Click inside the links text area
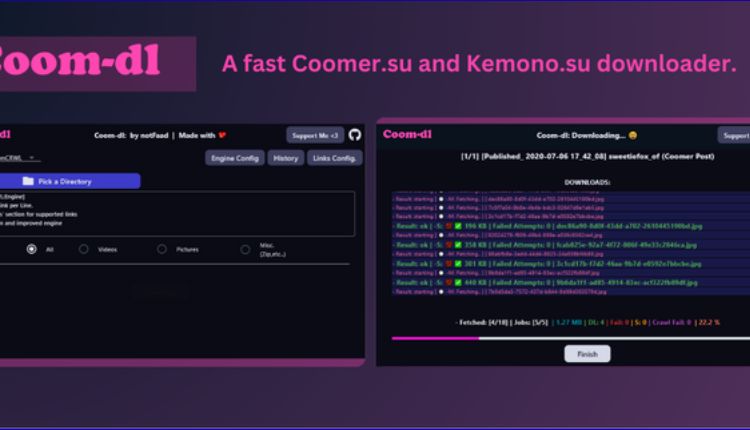This screenshot has width=750, height=430. pos(177,214)
